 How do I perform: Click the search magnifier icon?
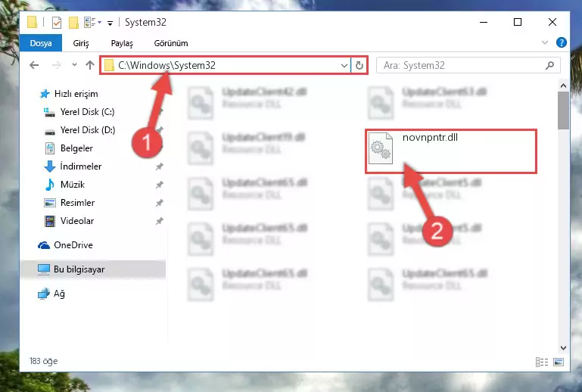549,65
